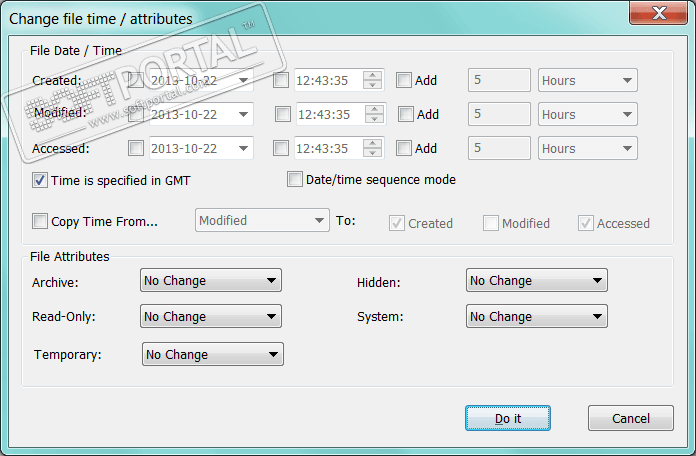Check the Copy Time From option
The height and width of the screenshot is (456, 696).
coord(40,221)
